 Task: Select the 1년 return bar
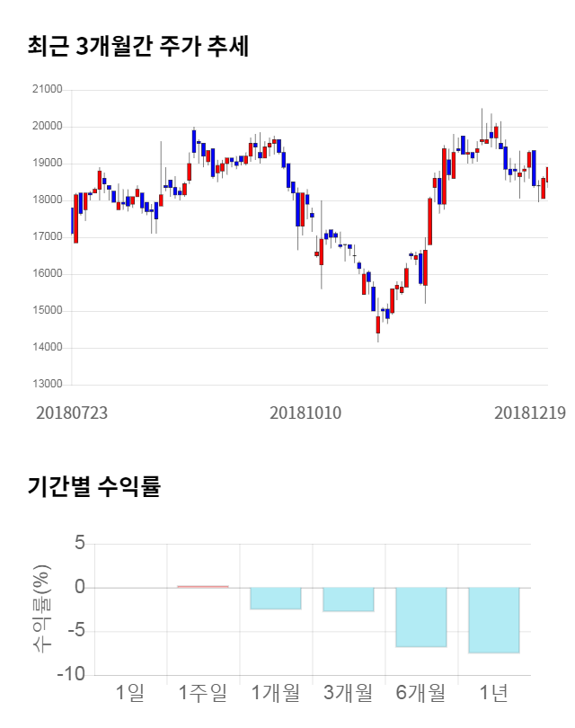point(493,620)
